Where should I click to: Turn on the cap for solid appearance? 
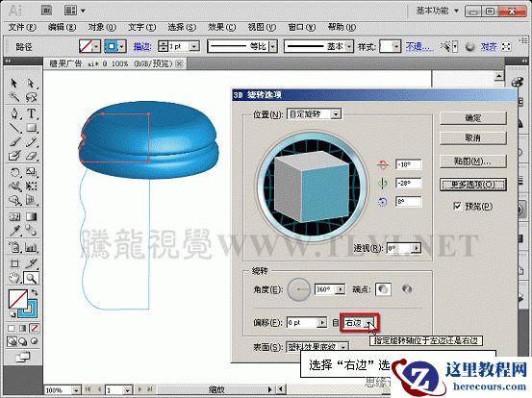[383, 289]
